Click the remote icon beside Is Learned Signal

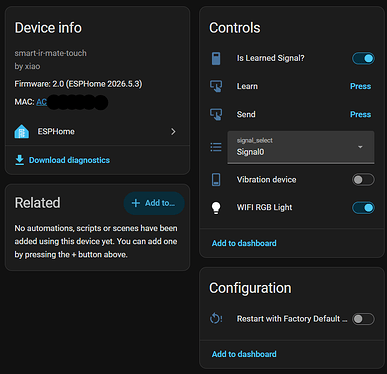pos(216,58)
